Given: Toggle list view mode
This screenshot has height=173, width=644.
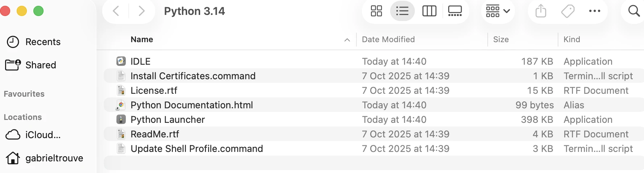Looking at the screenshot, I should tap(402, 11).
